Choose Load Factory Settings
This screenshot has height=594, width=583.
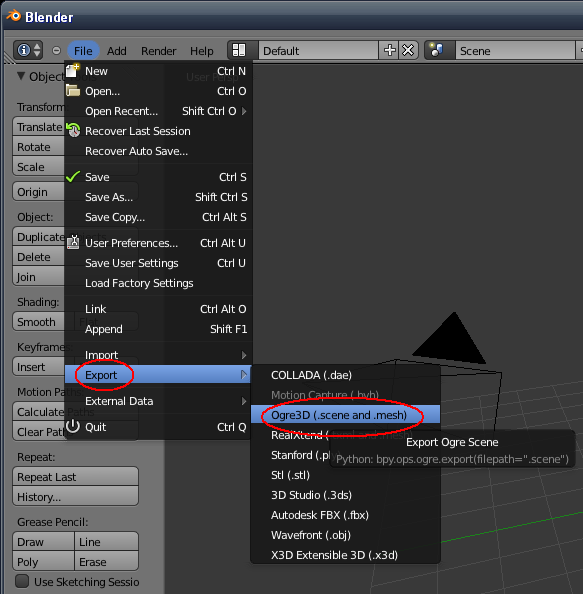(158, 283)
